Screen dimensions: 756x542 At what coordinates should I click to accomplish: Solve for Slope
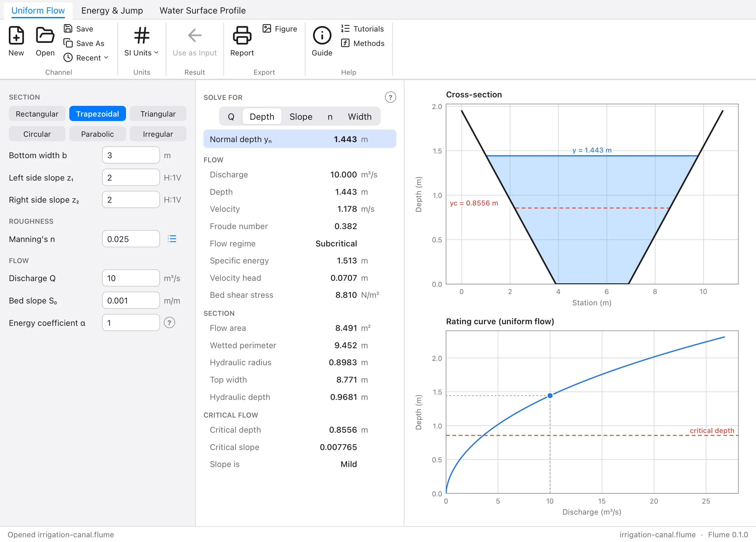[x=301, y=117]
